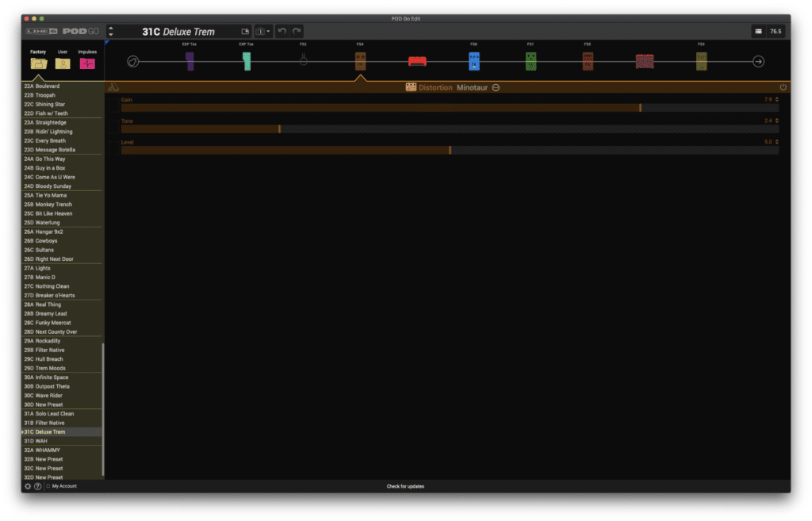Open the snapshot camera dropdown
This screenshot has width=812, height=521.
point(262,32)
